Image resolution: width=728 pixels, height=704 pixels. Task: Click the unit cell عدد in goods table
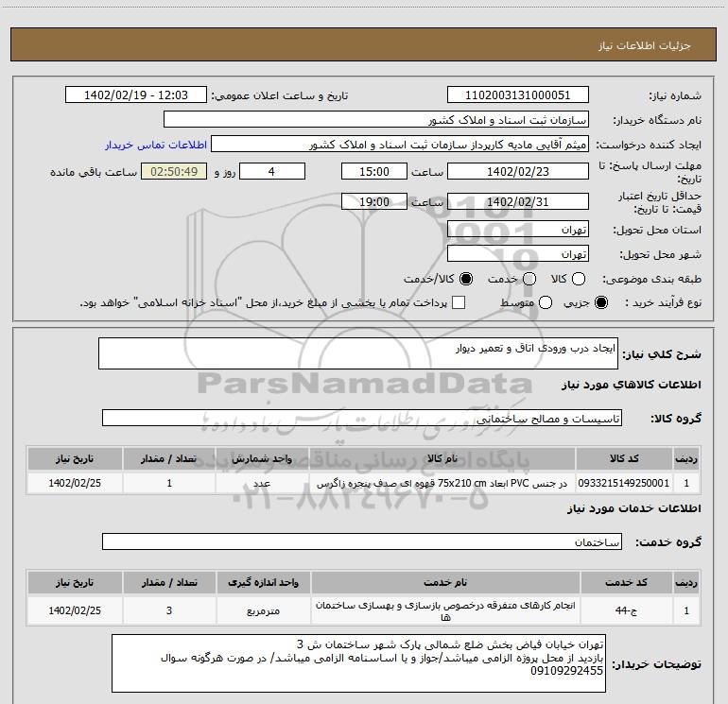262,483
